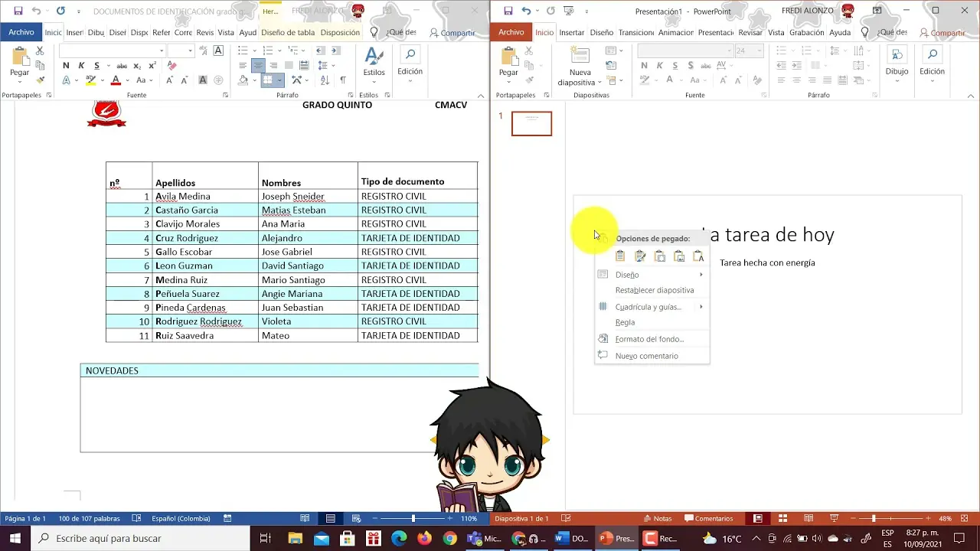Image resolution: width=980 pixels, height=551 pixels.
Task: Open Word font size dropdown
Action: coord(191,51)
